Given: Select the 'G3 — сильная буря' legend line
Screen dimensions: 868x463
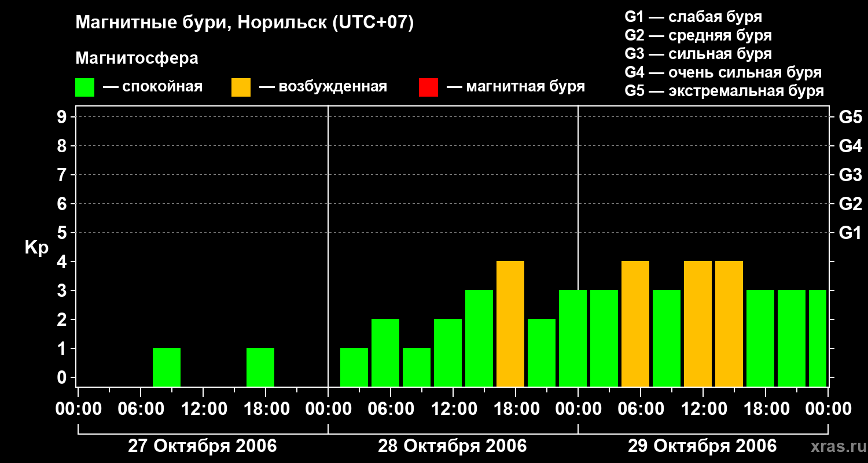Looking at the screenshot, I should pyautogui.click(x=698, y=54).
